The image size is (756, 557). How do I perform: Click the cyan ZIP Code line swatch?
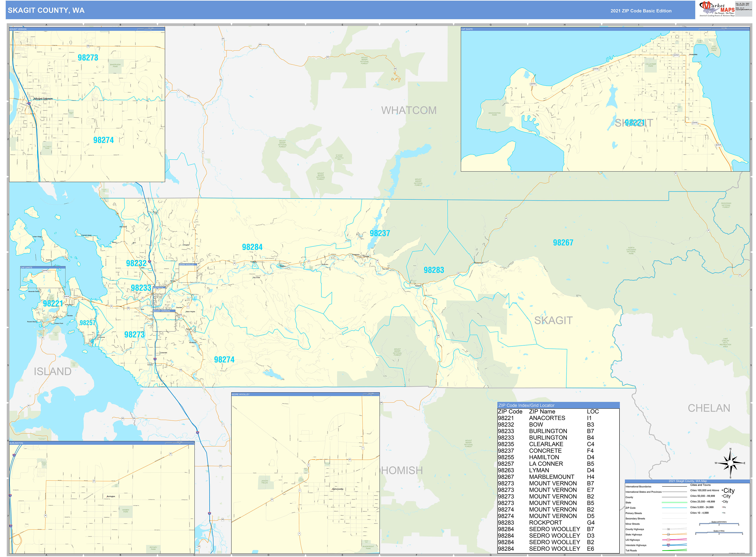coord(674,508)
